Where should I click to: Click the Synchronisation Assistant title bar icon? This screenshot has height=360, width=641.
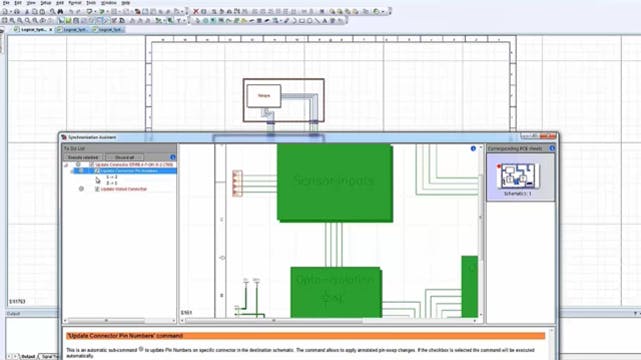(64, 137)
